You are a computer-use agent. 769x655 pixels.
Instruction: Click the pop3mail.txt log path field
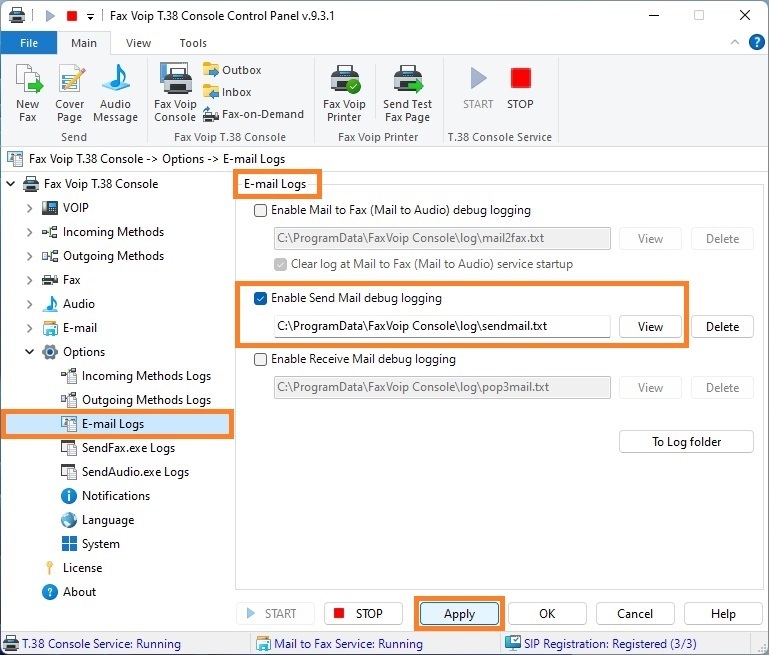[442, 387]
